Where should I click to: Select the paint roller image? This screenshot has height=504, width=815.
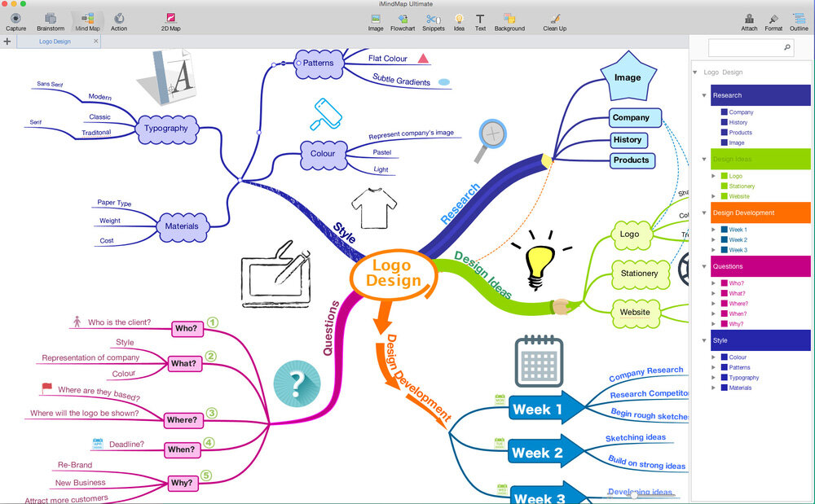[326, 114]
